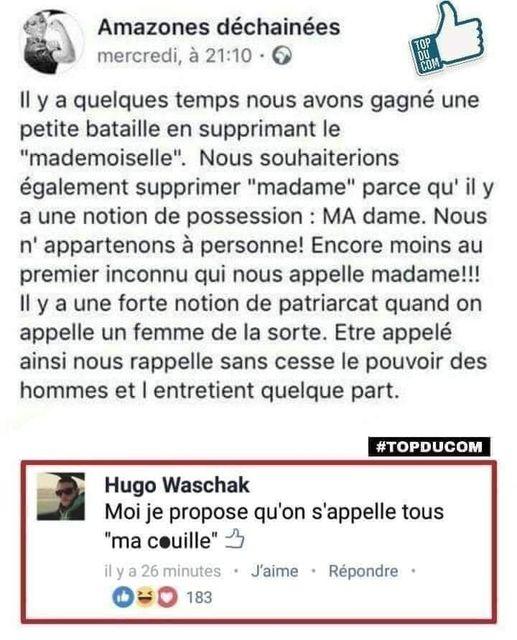The width and height of the screenshot is (517, 640).
Task: Click the Top du Com thumbs-up logo
Action: [447, 38]
